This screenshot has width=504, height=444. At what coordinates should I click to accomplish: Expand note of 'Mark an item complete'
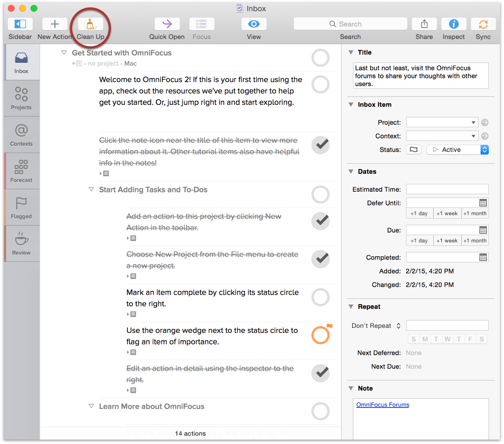pos(132,314)
